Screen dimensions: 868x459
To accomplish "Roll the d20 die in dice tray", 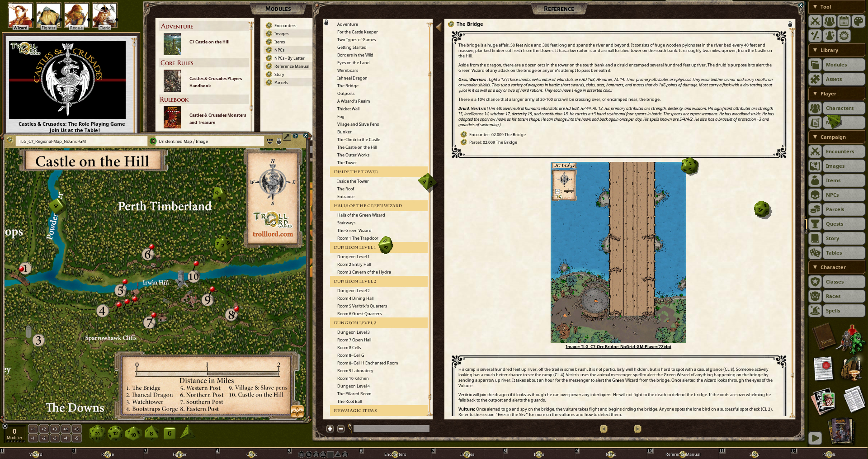I will (x=97, y=433).
